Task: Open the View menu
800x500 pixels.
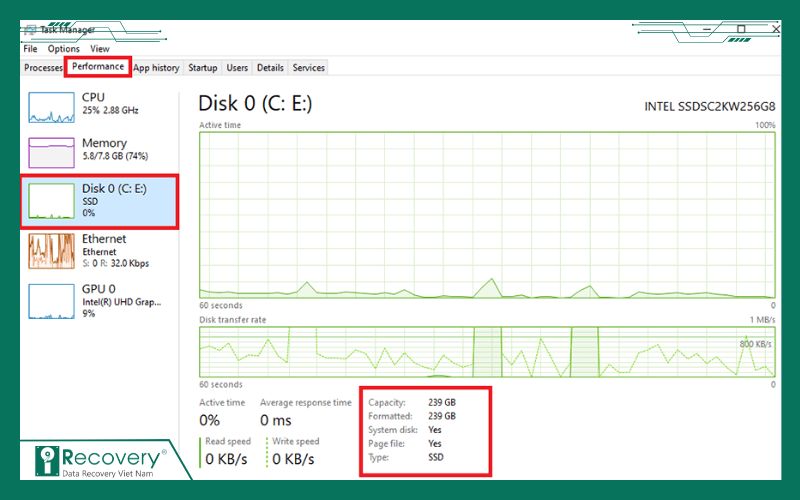Action: [x=100, y=48]
